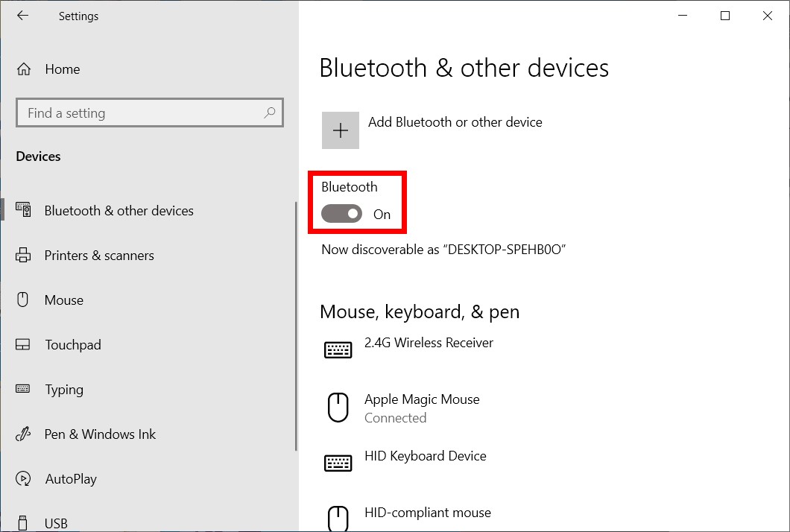The width and height of the screenshot is (790, 532).
Task: Select the 2.4G Wireless Receiver device
Action: point(429,343)
